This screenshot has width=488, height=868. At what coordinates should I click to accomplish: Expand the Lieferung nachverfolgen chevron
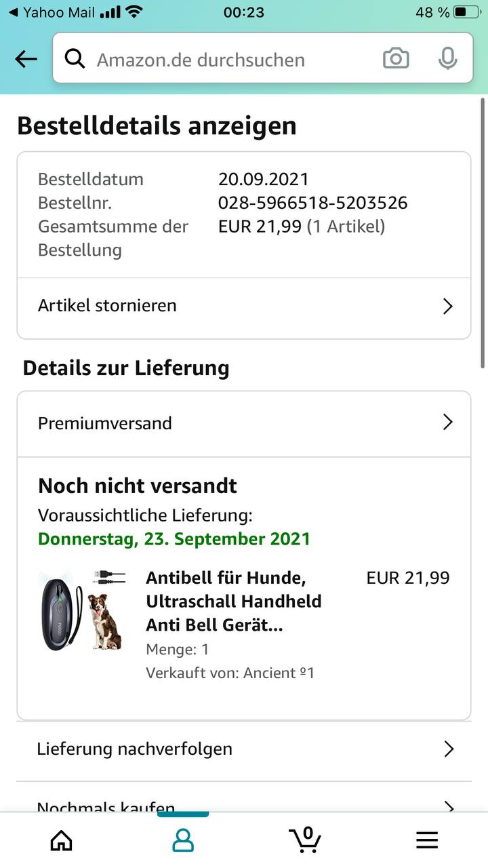(448, 749)
